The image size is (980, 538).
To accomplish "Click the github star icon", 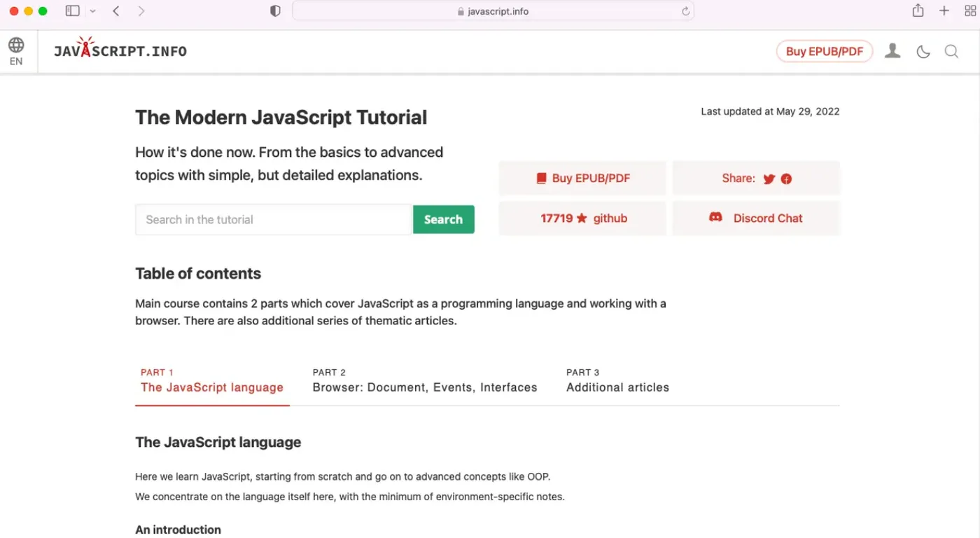I will [x=582, y=218].
